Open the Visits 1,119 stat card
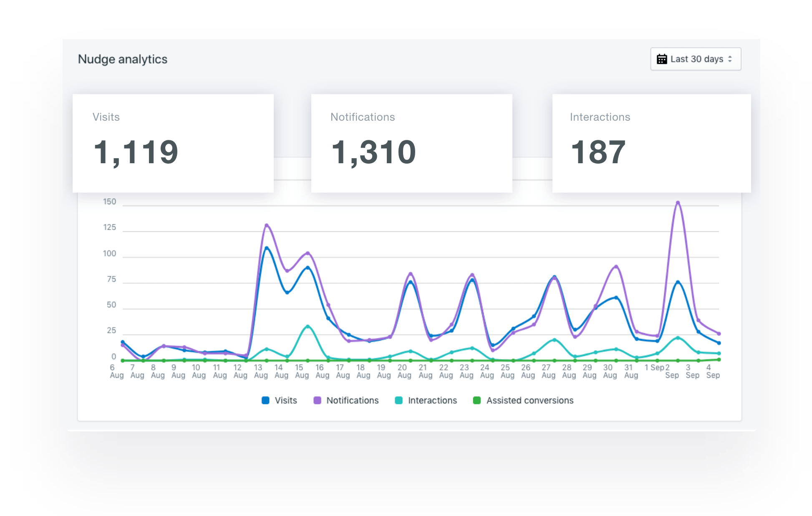The height and width of the screenshot is (516, 812). click(173, 143)
